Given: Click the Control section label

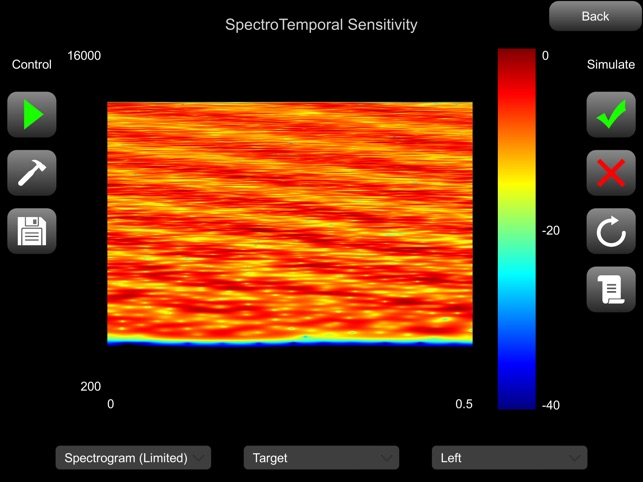Looking at the screenshot, I should [x=31, y=65].
